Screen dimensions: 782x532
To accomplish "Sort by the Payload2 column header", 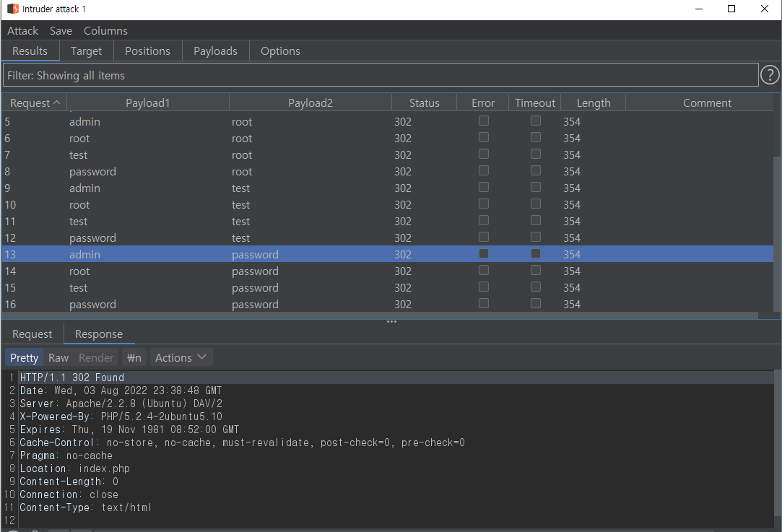I will [x=310, y=103].
